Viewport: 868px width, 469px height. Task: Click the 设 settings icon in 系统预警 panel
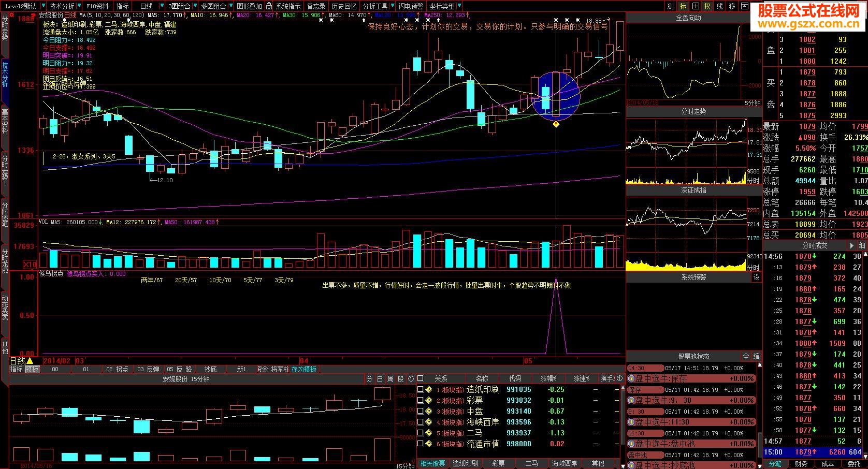[757, 277]
